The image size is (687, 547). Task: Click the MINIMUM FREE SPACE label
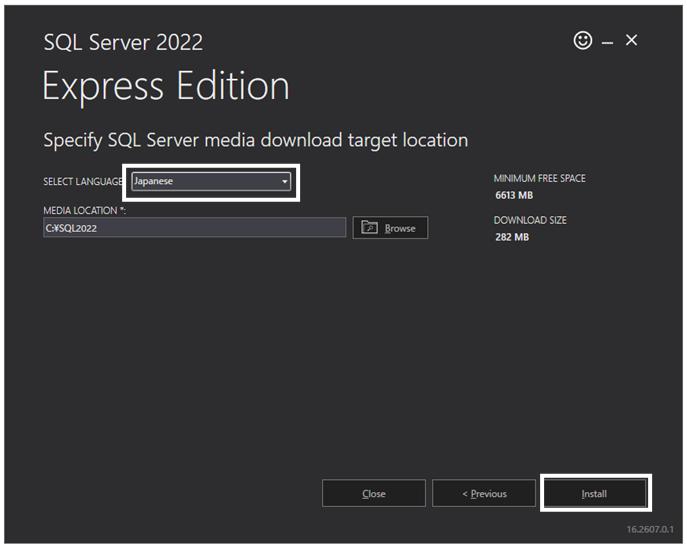(x=539, y=178)
